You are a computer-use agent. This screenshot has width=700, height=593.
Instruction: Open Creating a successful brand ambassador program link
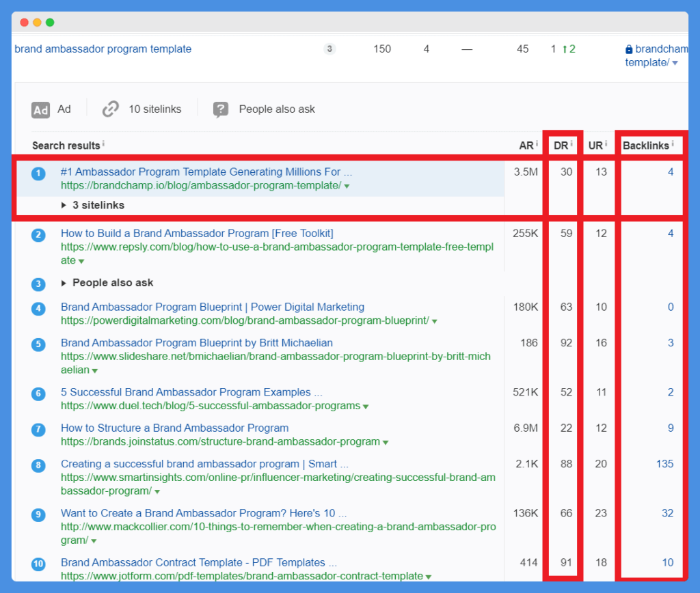click(204, 464)
